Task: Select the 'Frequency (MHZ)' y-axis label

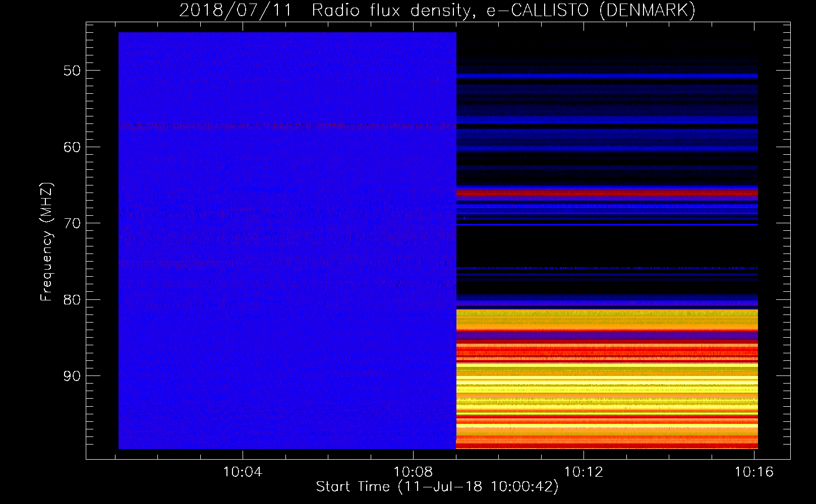Action: tap(46, 241)
